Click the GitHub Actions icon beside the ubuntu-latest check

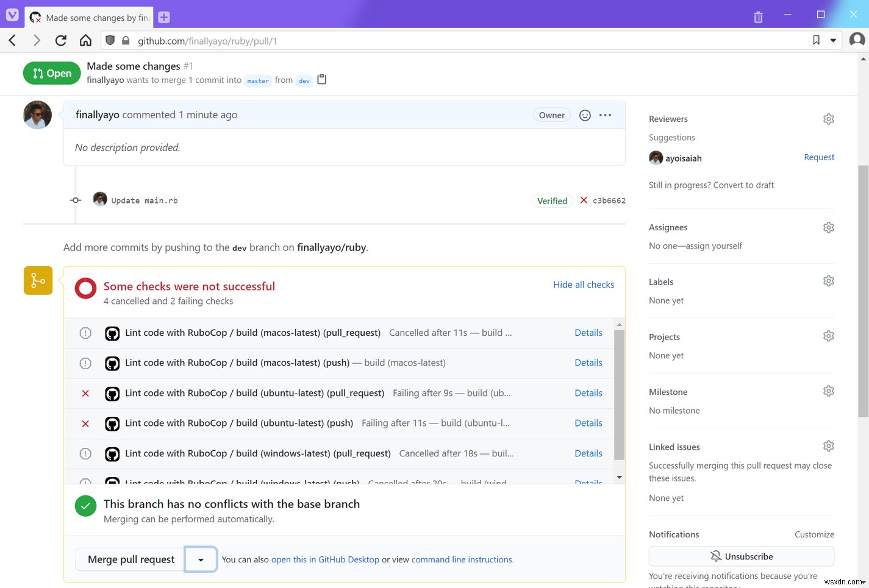pos(112,393)
